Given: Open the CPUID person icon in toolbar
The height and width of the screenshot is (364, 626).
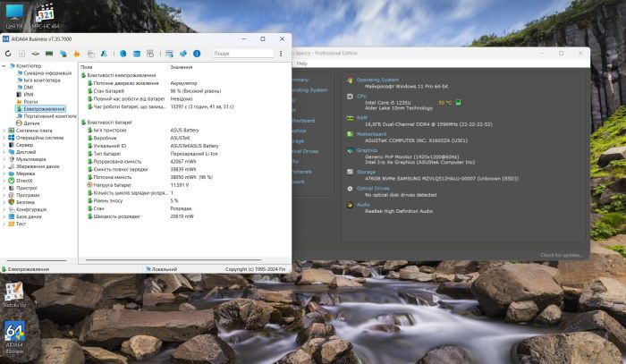Looking at the screenshot, I should pyautogui.click(x=104, y=54).
